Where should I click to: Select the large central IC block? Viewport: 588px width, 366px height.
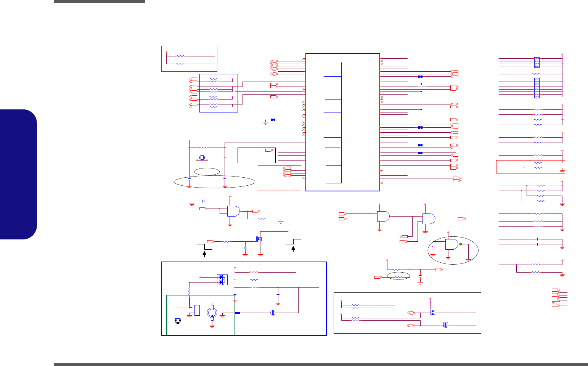(343, 122)
